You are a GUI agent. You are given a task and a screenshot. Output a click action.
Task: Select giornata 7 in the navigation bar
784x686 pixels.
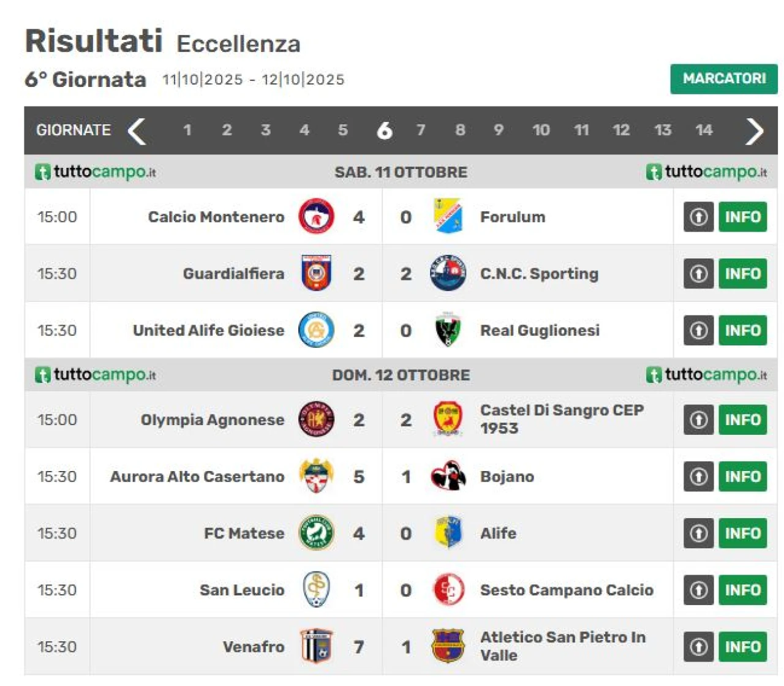421,130
